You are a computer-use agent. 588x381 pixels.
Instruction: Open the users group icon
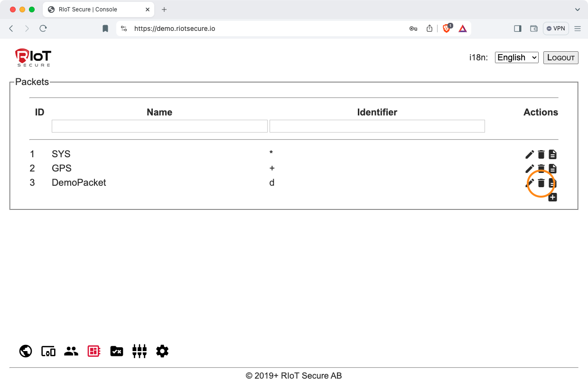click(x=71, y=351)
